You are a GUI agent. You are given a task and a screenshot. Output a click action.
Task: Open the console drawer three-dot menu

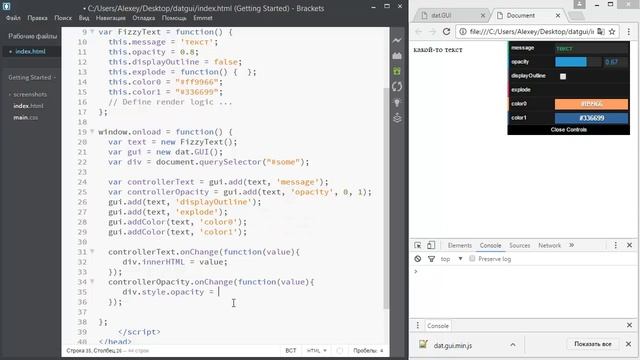(418, 325)
